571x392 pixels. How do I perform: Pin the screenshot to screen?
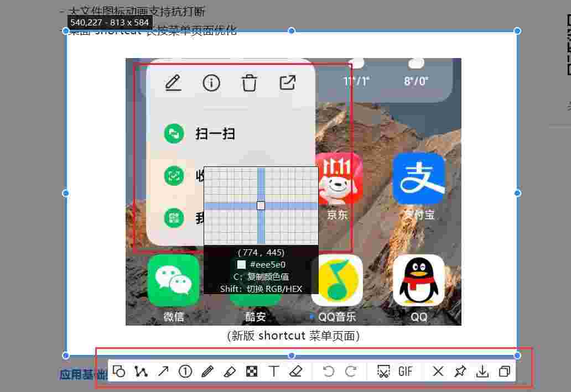(x=460, y=371)
